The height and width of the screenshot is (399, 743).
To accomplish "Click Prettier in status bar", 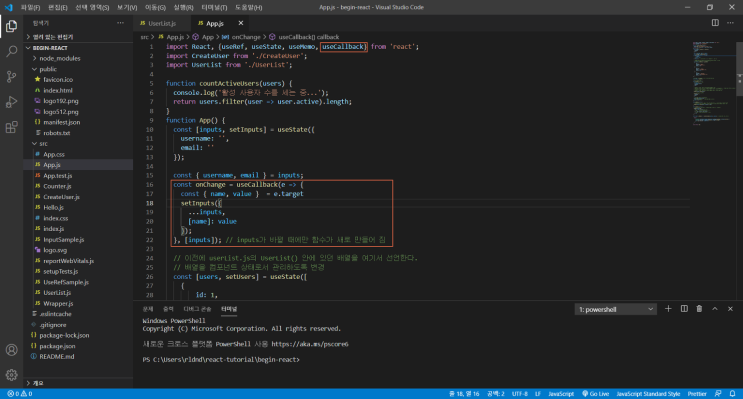I will [x=697, y=394].
